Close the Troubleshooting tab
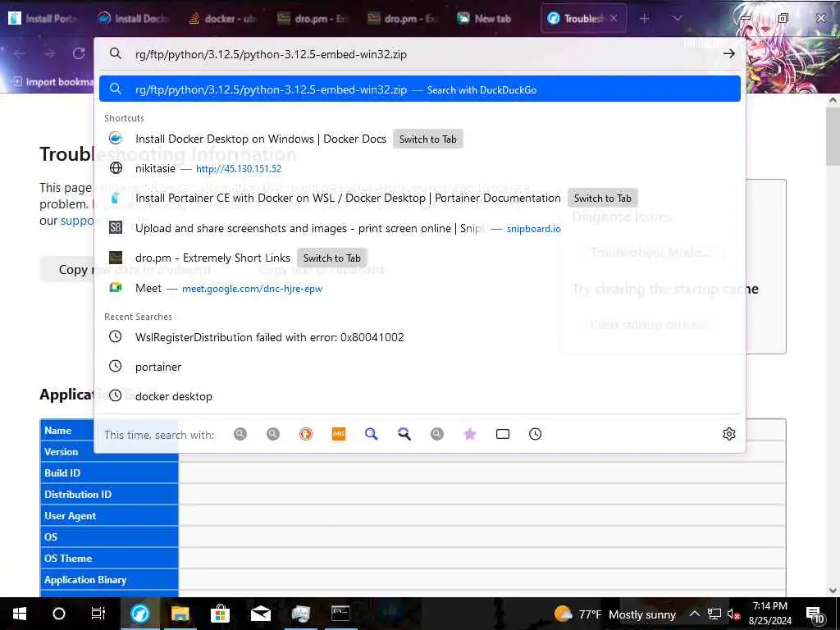840x630 pixels. click(x=614, y=18)
